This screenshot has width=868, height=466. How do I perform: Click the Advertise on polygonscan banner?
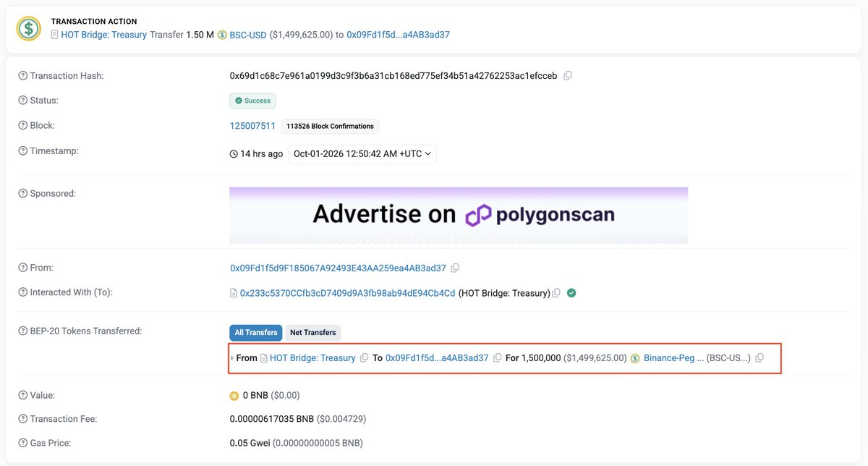459,215
